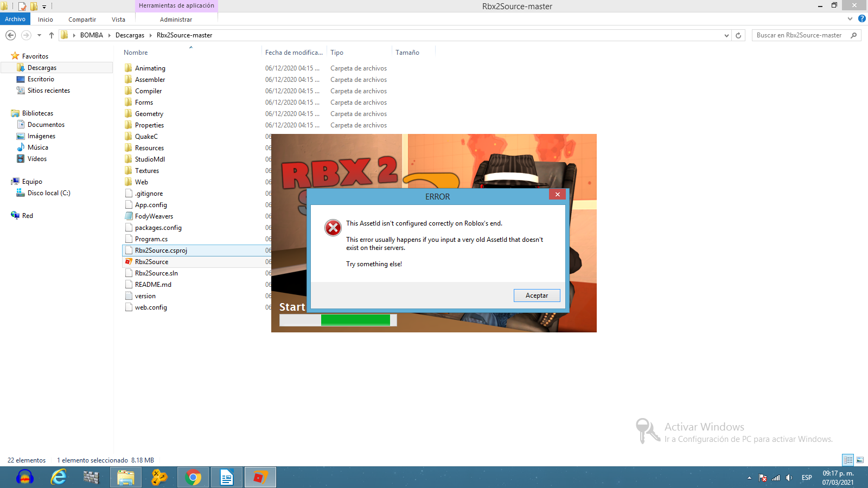Click the new folder icon in Quick Access toolbar
The width and height of the screenshot is (868, 488).
point(33,6)
